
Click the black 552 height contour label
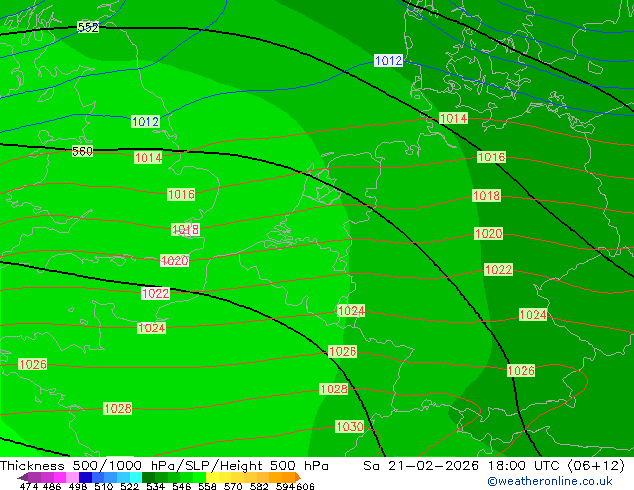click(88, 27)
